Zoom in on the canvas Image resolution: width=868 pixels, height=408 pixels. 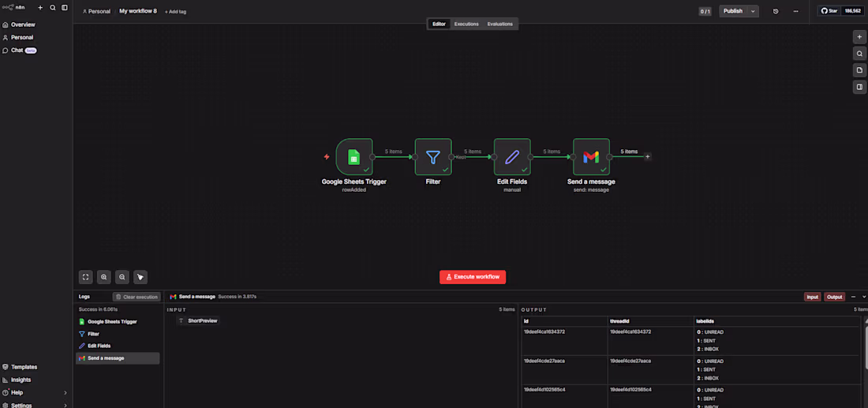pyautogui.click(x=104, y=277)
